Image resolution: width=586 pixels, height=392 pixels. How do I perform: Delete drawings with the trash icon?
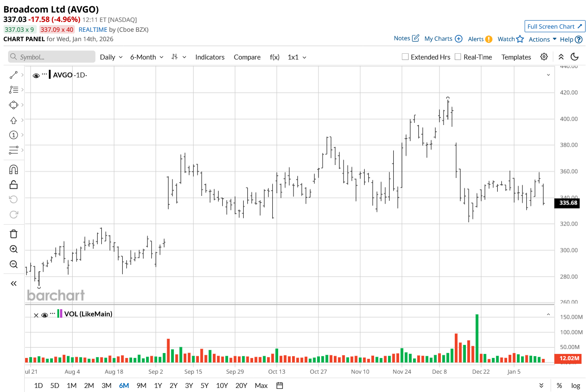(13, 234)
